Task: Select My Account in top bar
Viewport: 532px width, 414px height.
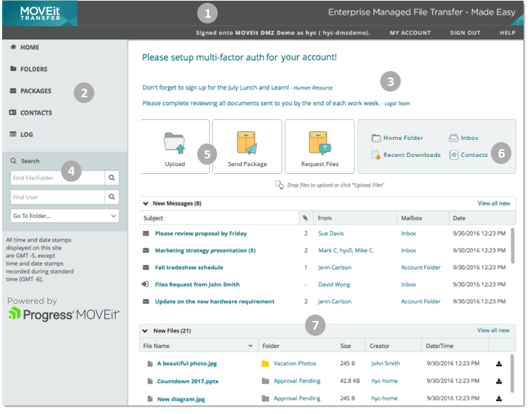Action: [x=410, y=33]
